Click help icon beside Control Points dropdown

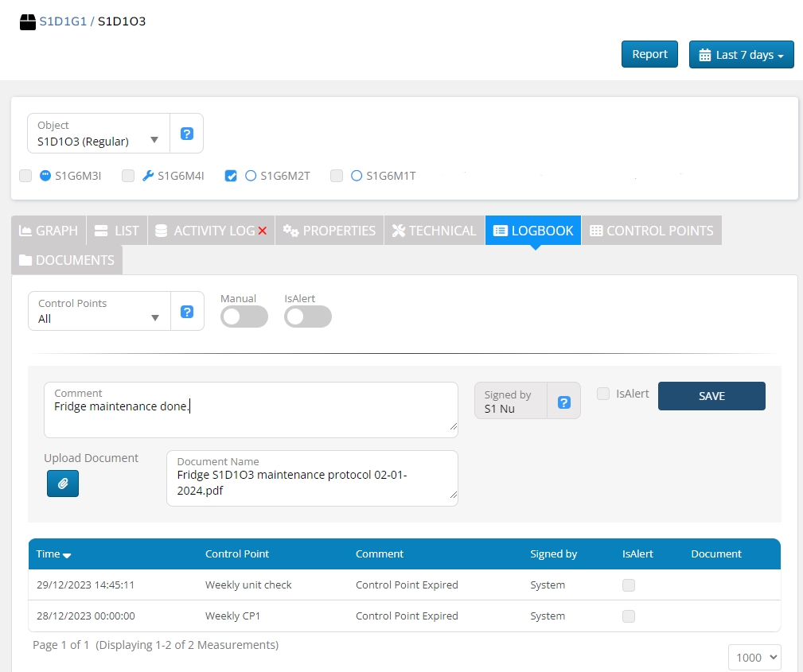187,312
